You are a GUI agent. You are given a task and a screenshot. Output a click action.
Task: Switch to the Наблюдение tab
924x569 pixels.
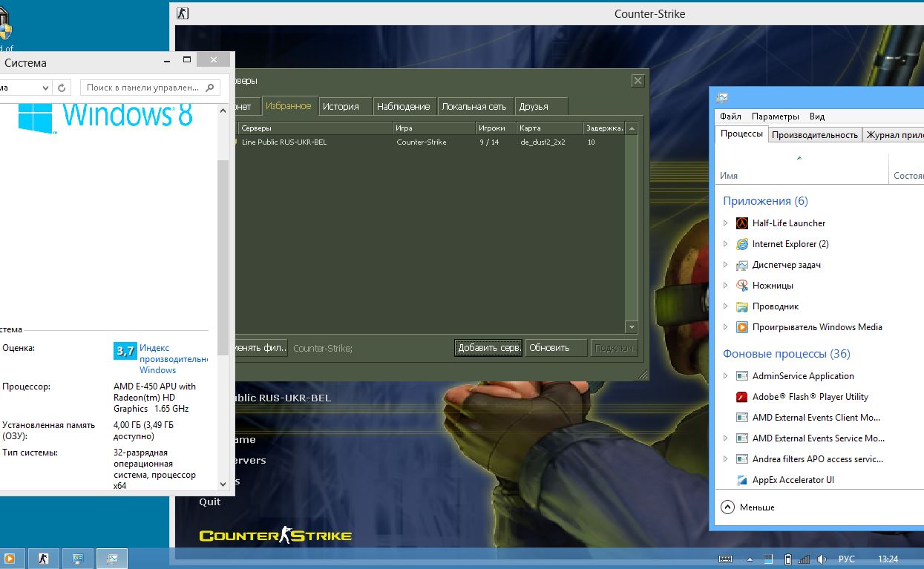tap(404, 106)
